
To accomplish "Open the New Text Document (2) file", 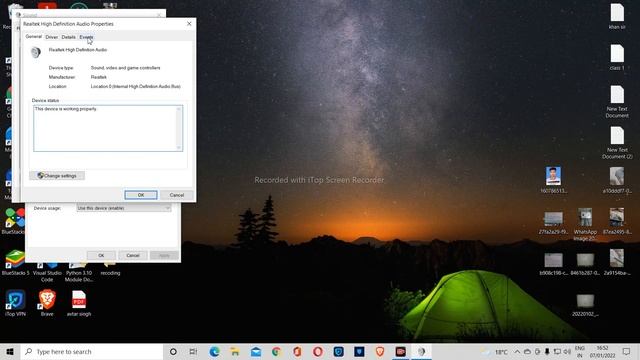I will pos(617,142).
